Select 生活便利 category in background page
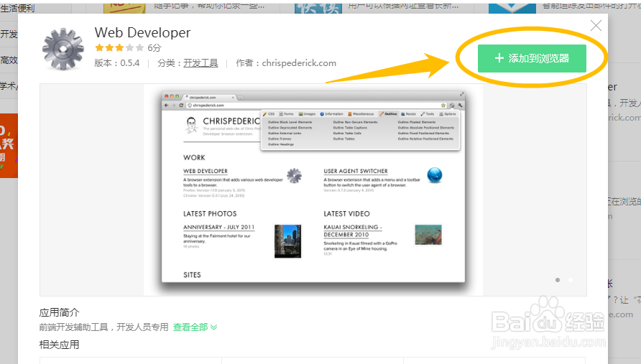 point(17,8)
